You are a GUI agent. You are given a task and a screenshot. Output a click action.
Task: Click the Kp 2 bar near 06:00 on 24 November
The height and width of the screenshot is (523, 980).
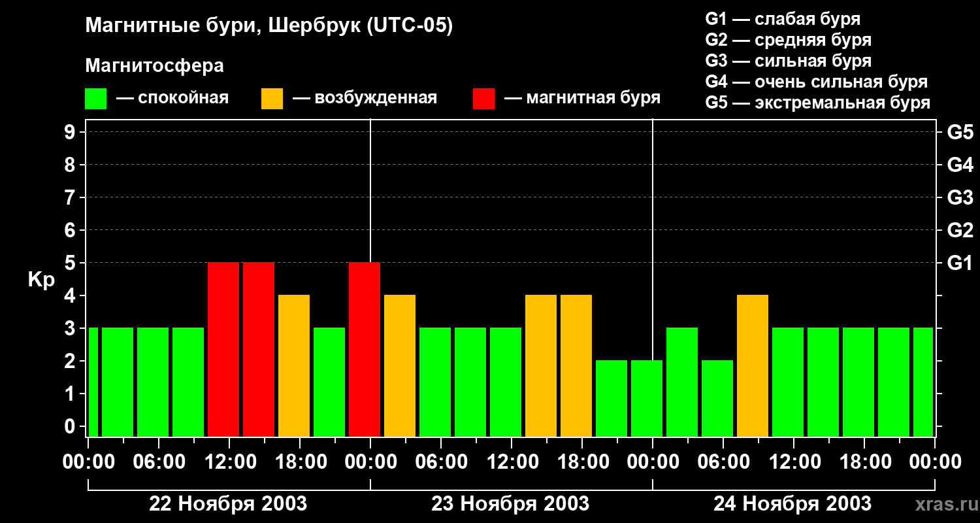(x=717, y=399)
